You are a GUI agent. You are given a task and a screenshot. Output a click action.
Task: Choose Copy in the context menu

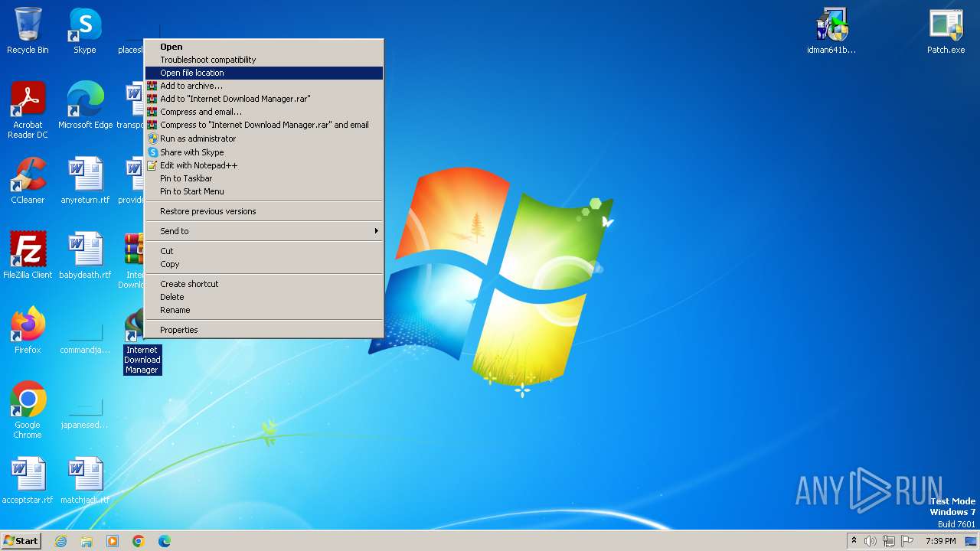(264, 264)
